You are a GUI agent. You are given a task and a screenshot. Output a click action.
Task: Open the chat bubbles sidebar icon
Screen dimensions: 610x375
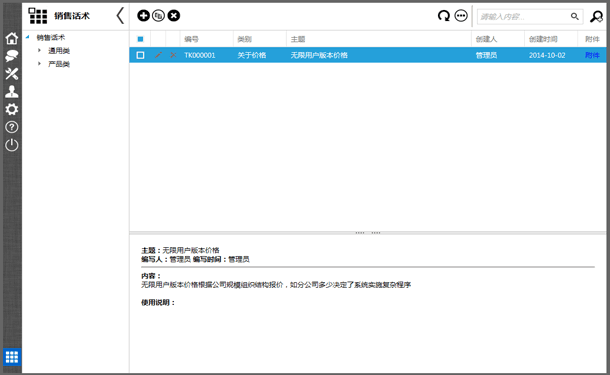(12, 56)
